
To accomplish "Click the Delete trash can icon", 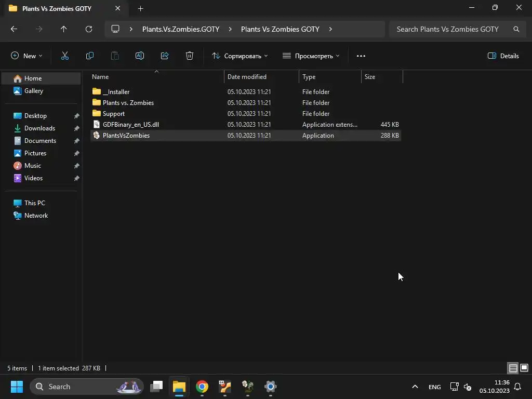I will [x=190, y=56].
